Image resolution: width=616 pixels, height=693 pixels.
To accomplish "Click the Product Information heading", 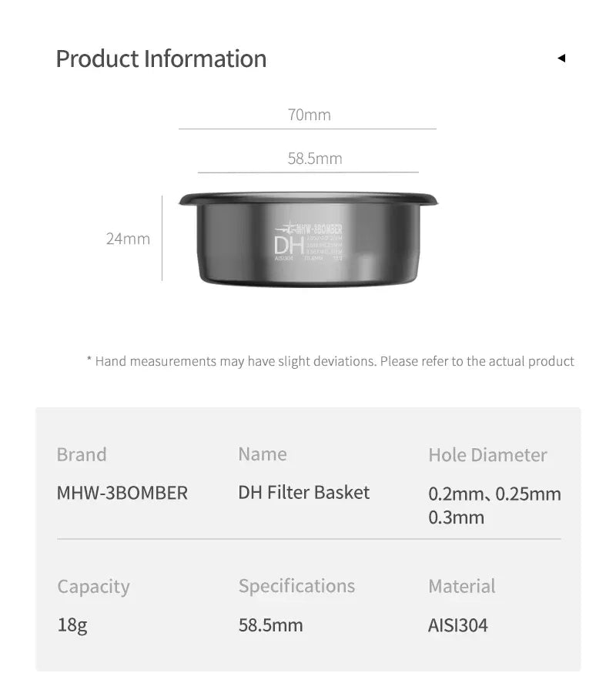I will click(161, 59).
